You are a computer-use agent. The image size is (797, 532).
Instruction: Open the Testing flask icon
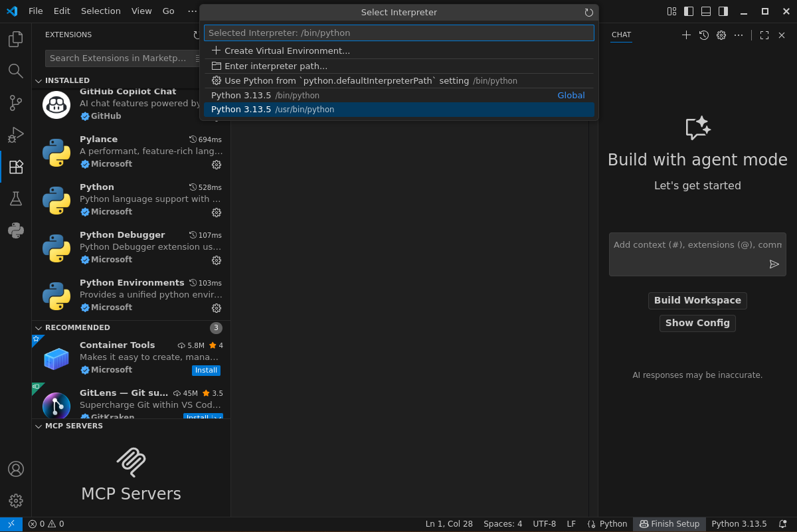(x=16, y=199)
